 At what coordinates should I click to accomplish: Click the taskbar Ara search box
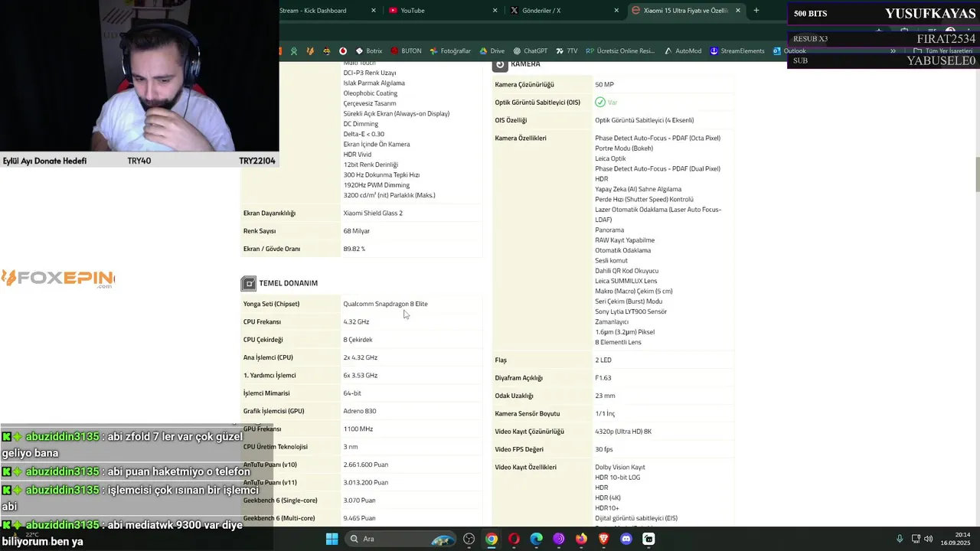(x=401, y=539)
